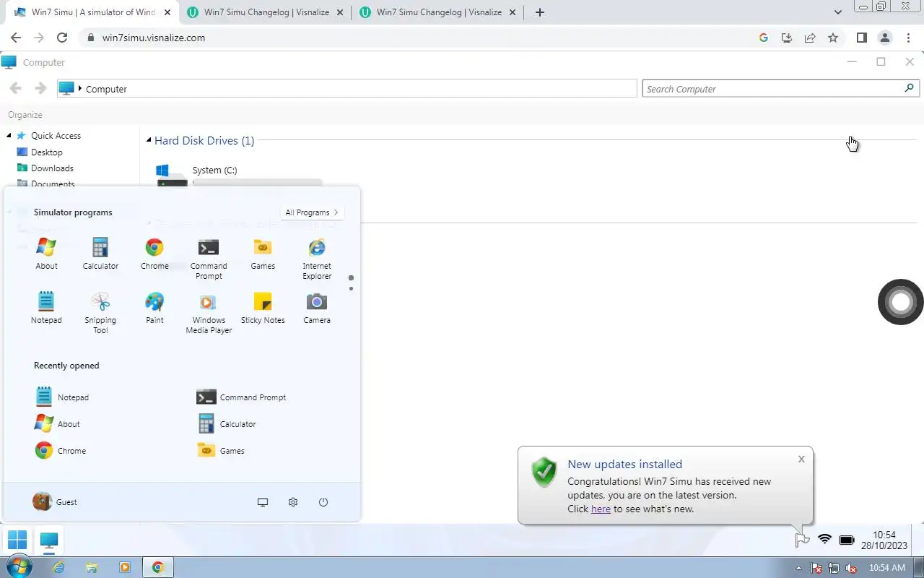This screenshot has height=578, width=924.
Task: Open media player from Windows 7 taskbar
Action: [x=125, y=567]
